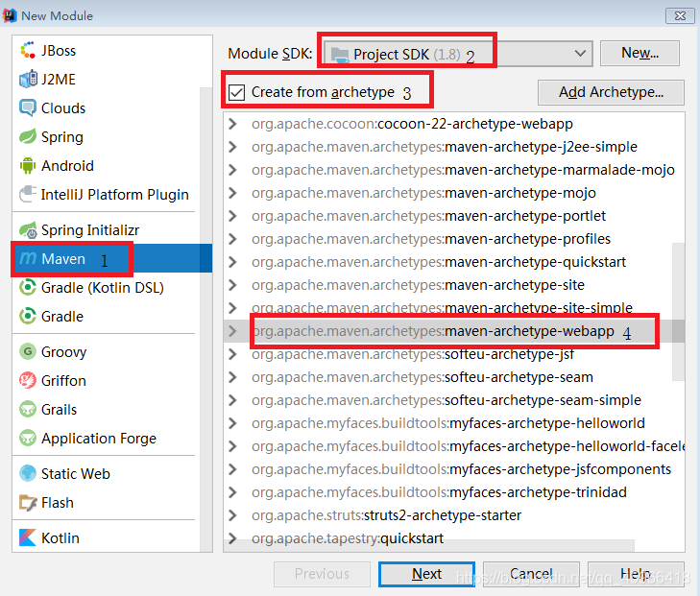Image resolution: width=700 pixels, height=596 pixels.
Task: Click the Help button
Action: (636, 574)
